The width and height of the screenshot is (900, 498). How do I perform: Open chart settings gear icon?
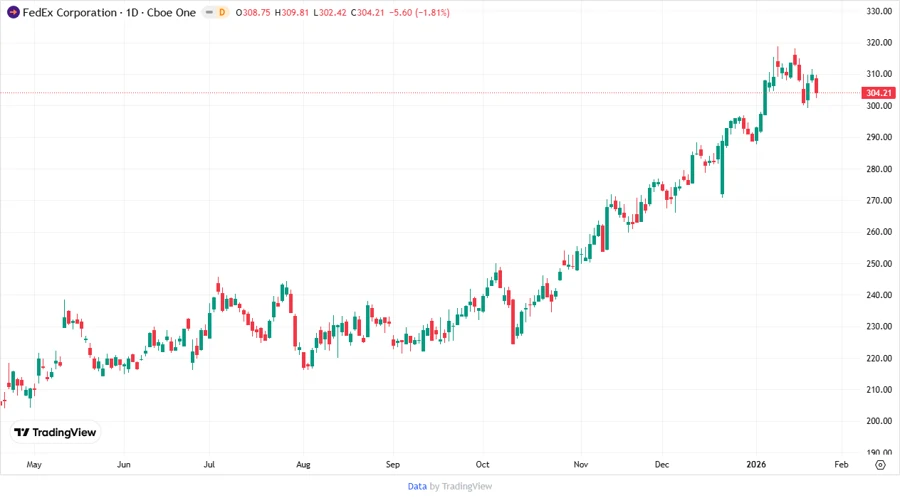coord(880,465)
